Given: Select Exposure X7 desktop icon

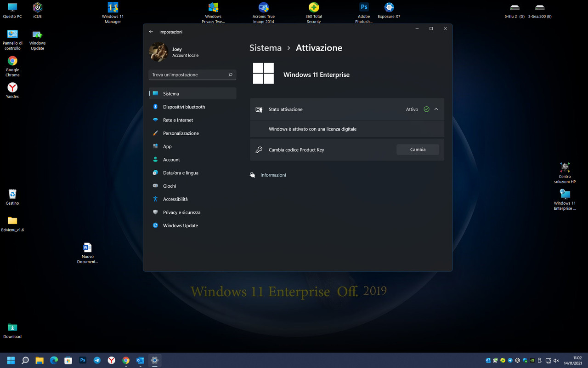Looking at the screenshot, I should (389, 11).
